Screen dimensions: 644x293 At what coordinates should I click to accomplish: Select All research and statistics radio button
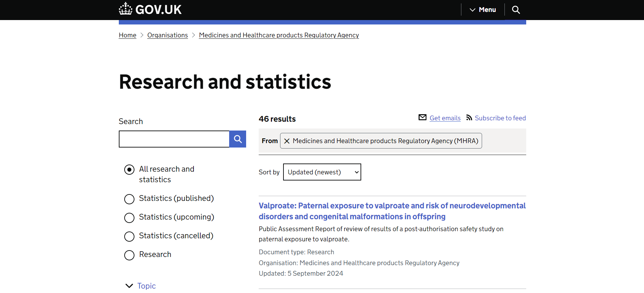click(129, 170)
